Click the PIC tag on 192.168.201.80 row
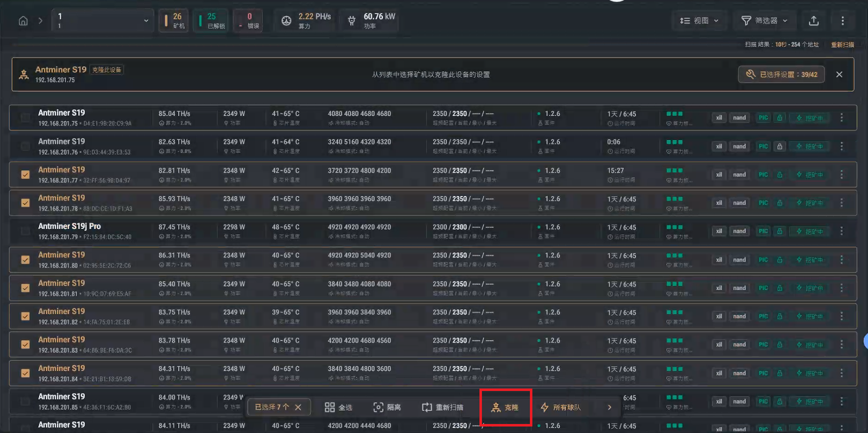Viewport: 868px width, 433px height. click(763, 259)
